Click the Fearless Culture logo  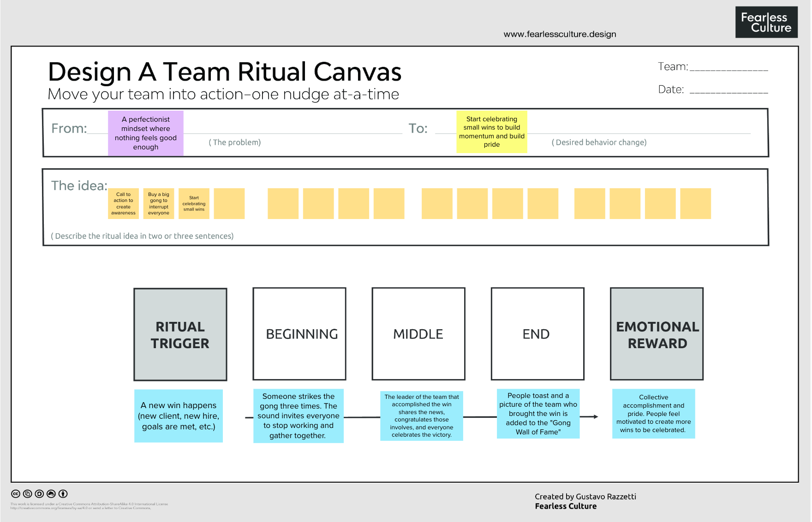click(766, 22)
